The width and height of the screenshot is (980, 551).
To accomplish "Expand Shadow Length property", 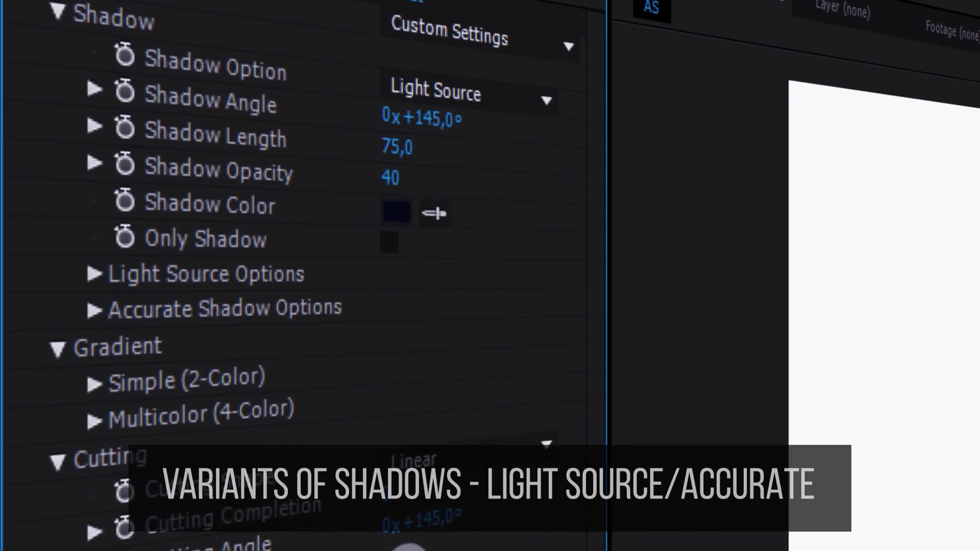I will coord(94,126).
